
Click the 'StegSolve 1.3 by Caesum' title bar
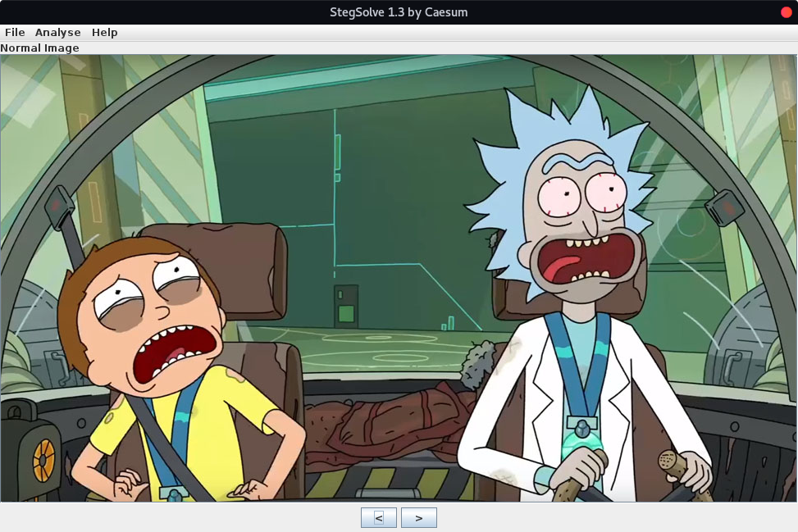(399, 12)
